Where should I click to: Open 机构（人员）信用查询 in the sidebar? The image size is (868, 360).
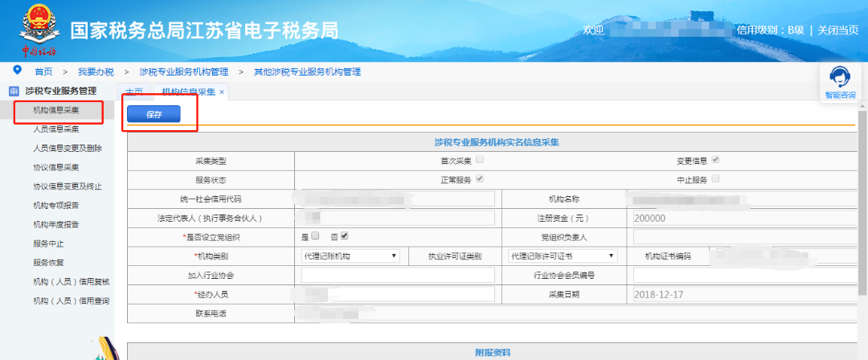tap(71, 301)
